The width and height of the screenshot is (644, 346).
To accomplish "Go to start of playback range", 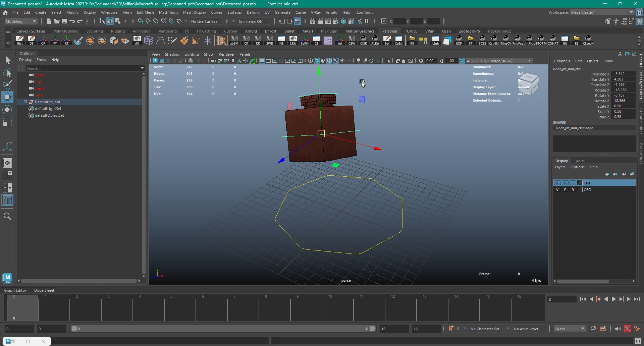I will (x=583, y=299).
